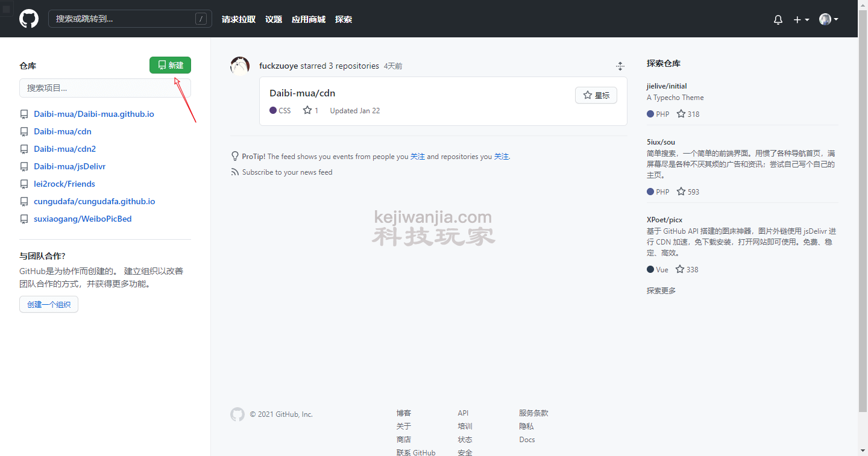Open the jielive/initial repository
The width and height of the screenshot is (868, 456).
click(x=667, y=86)
